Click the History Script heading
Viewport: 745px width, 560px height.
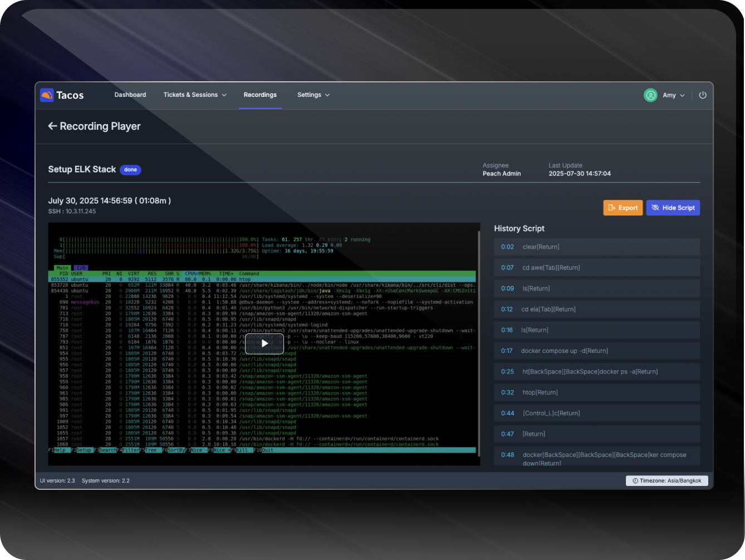click(x=519, y=228)
